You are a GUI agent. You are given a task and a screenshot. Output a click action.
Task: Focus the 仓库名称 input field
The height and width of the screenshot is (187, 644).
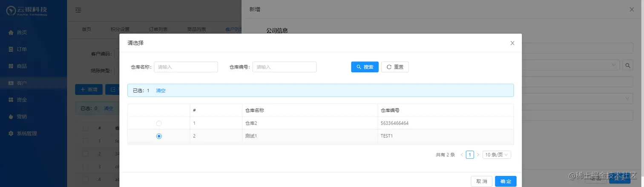(186, 67)
